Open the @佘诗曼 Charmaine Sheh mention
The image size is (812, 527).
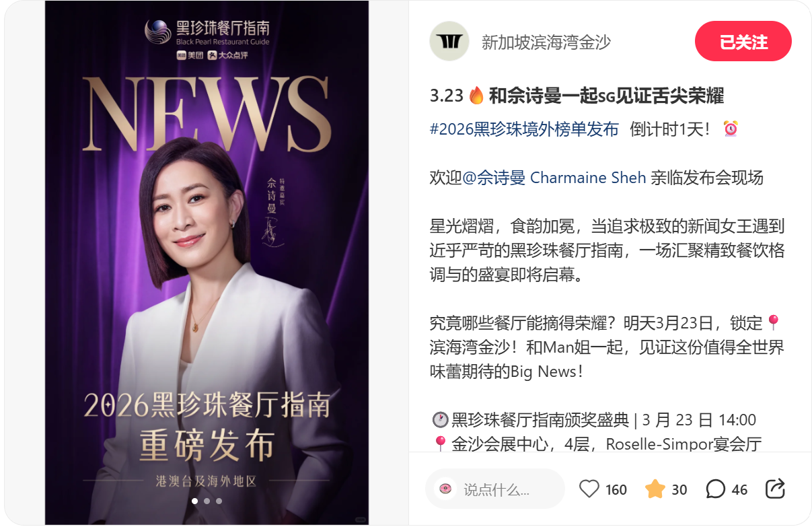click(x=554, y=178)
